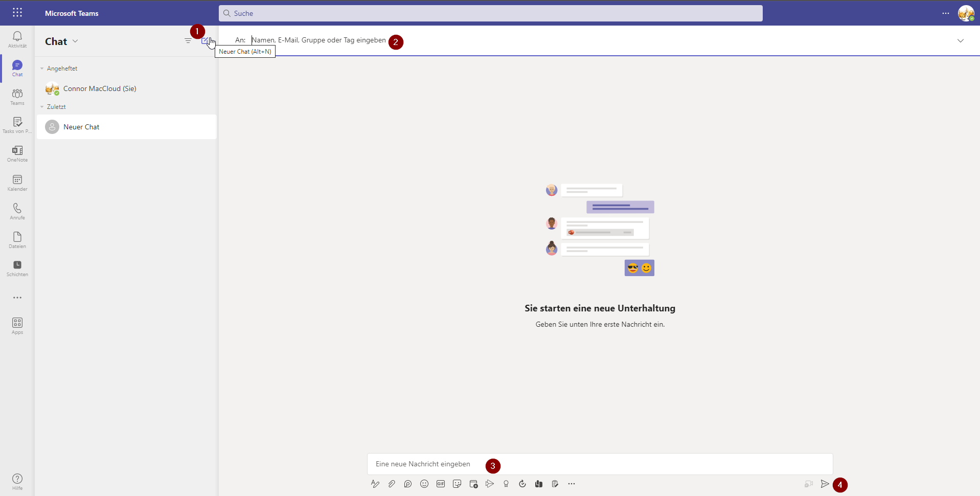Open the Dateien section
Screen dimensions: 980x496
(17, 239)
